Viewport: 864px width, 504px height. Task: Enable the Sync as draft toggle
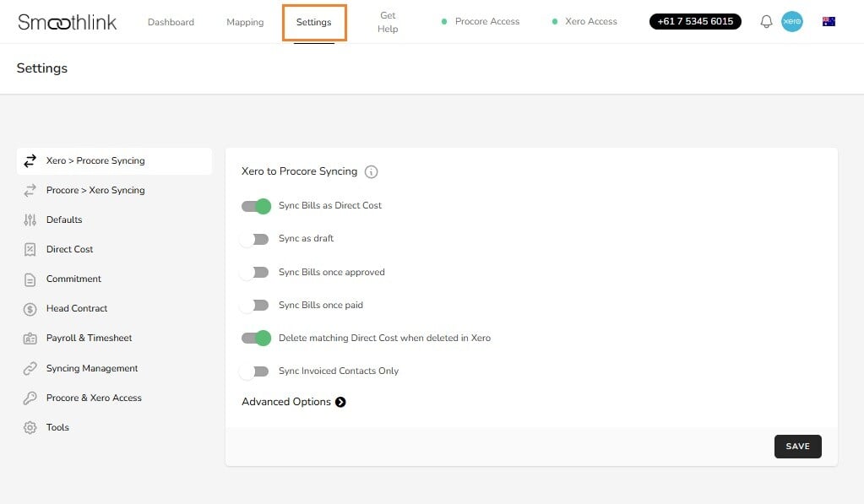click(256, 238)
